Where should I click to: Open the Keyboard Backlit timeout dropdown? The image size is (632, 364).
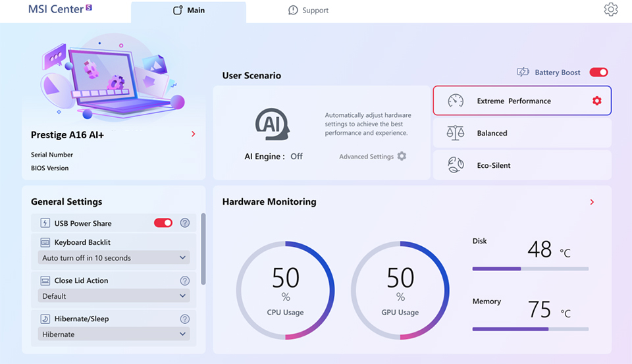pos(114,258)
